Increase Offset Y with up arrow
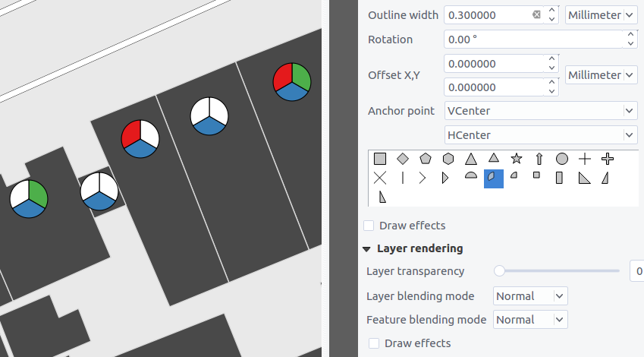Viewport: 644px width, 357px height. pos(552,83)
